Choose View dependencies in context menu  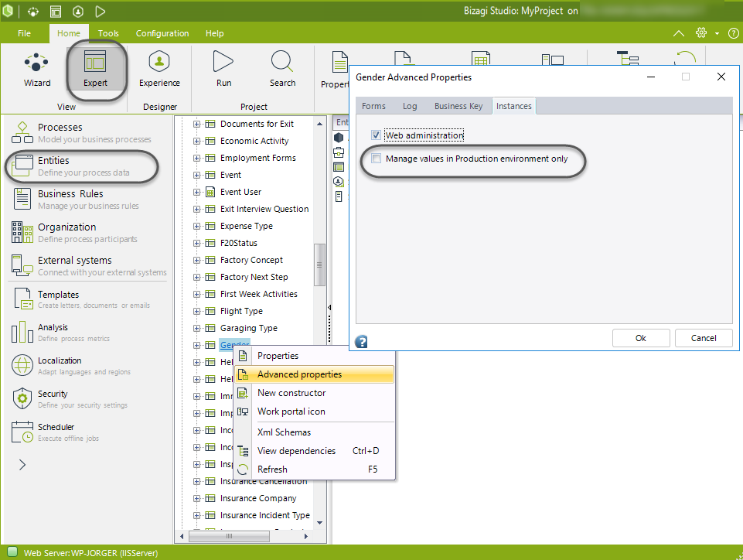click(315, 450)
